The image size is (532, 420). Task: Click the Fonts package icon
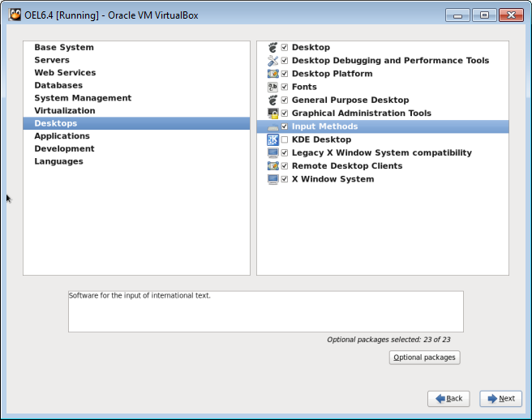tap(272, 87)
